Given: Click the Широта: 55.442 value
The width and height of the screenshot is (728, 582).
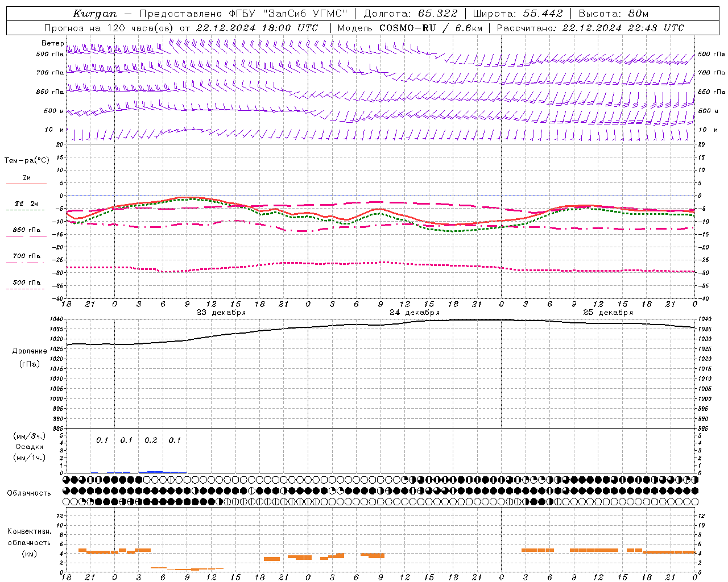Looking at the screenshot, I should tap(518, 14).
